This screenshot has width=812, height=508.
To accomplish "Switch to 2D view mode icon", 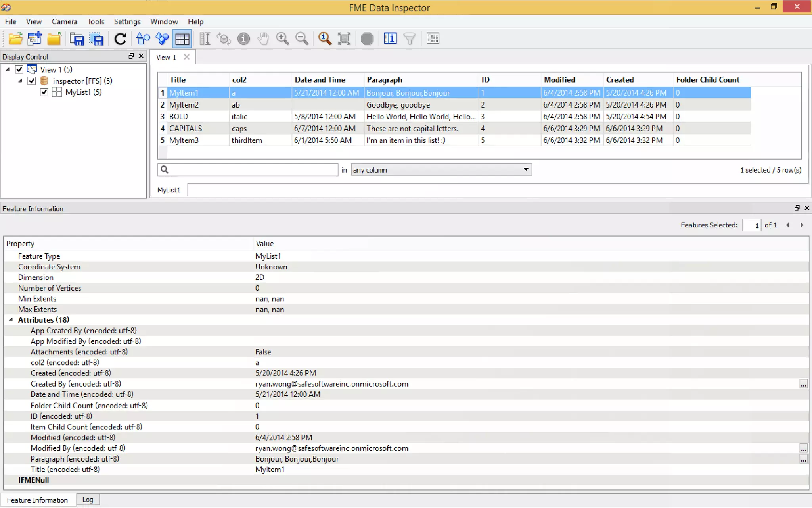I will tap(143, 38).
